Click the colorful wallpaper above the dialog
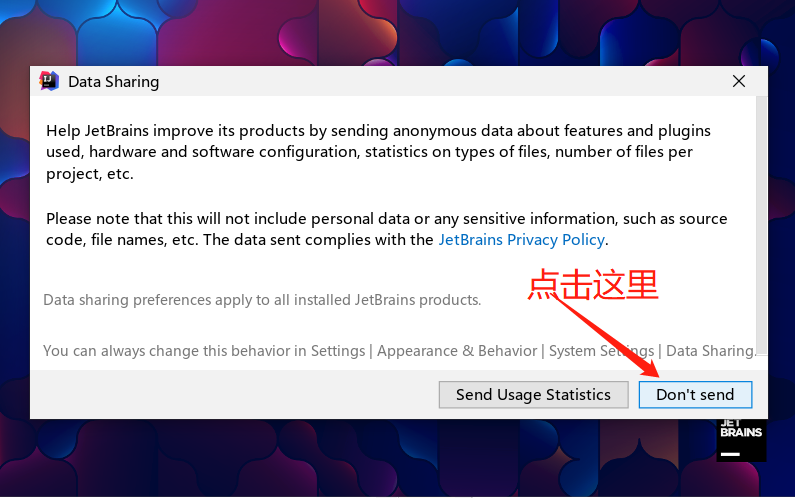Screen dimensions: 795x498 point(395,31)
